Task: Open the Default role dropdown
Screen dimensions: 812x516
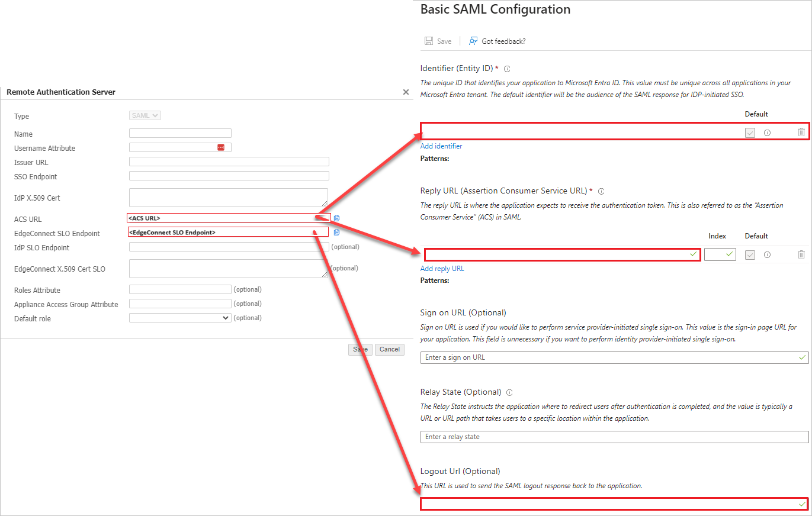Action: coord(180,317)
